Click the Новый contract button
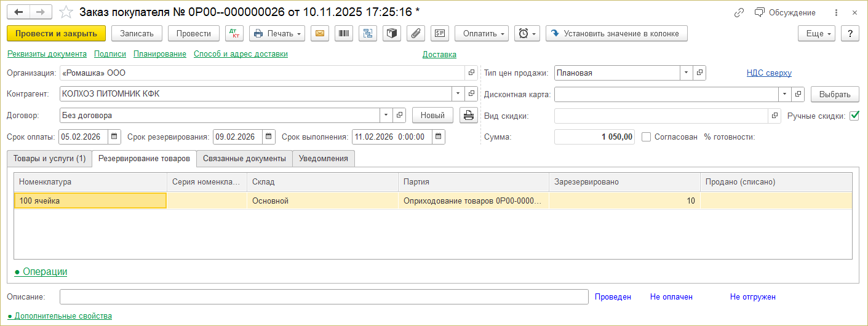Viewport: 868px width, 326px height. [432, 115]
